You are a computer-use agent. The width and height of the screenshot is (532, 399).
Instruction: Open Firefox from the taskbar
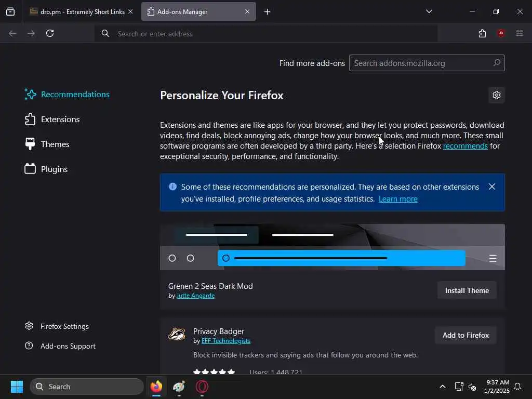click(x=156, y=387)
